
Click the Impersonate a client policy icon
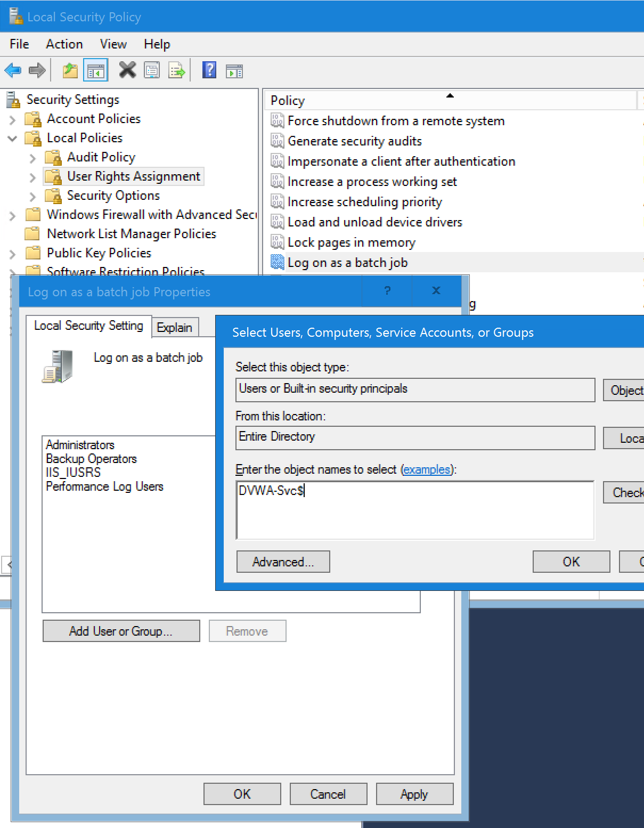point(278,161)
